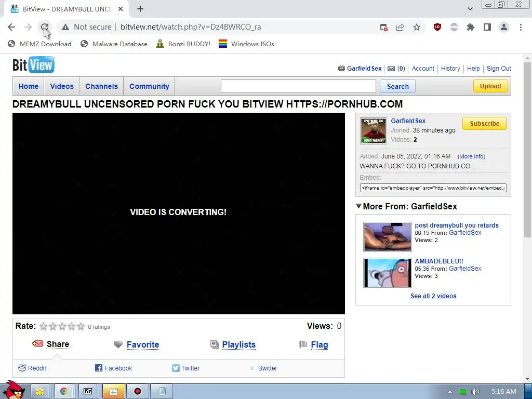
Task: Open the taskbar 7-Zip icon
Action: tap(88, 392)
